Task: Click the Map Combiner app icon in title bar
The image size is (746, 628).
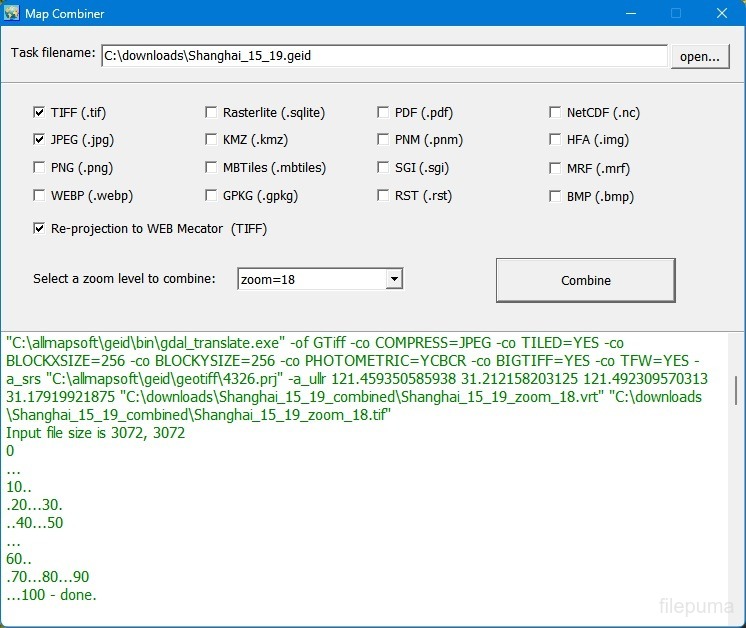Action: point(12,13)
